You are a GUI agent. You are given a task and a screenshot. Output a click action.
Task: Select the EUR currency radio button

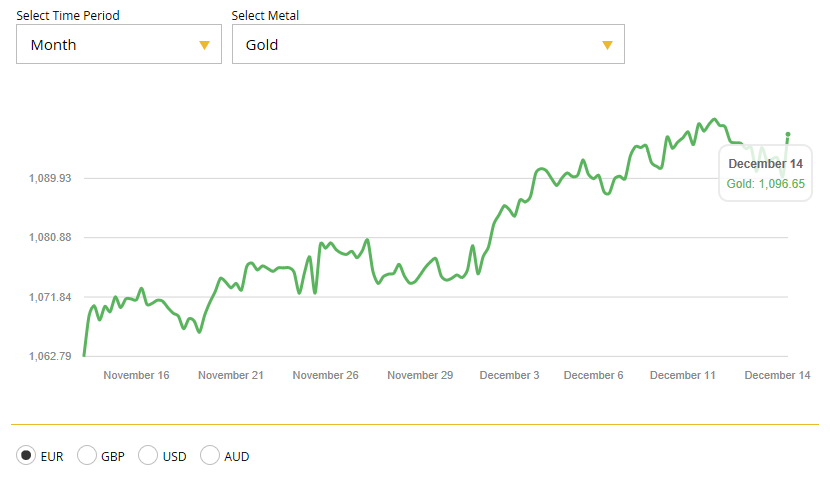pos(26,456)
